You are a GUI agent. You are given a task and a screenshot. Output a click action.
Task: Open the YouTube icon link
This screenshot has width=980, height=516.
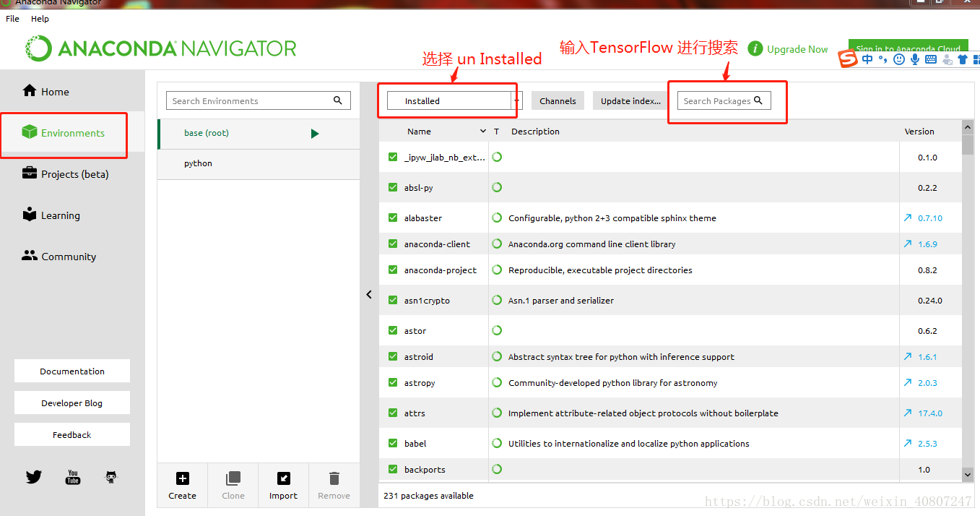(73, 477)
